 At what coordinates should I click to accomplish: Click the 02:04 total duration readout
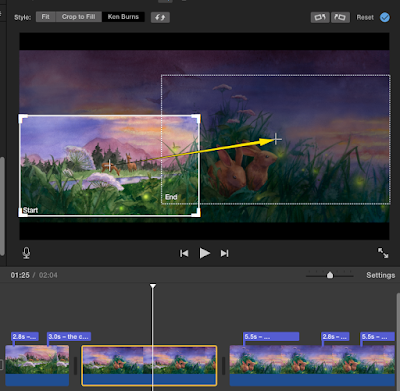pos(48,275)
